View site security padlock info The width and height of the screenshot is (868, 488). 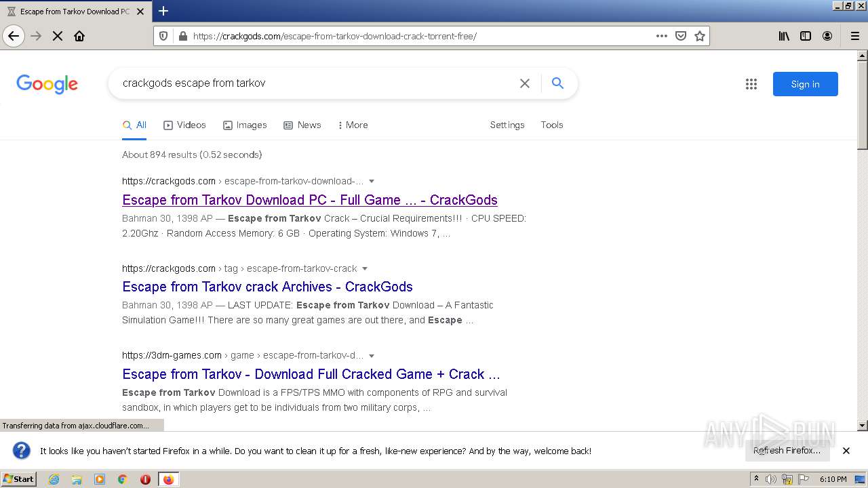tap(182, 36)
